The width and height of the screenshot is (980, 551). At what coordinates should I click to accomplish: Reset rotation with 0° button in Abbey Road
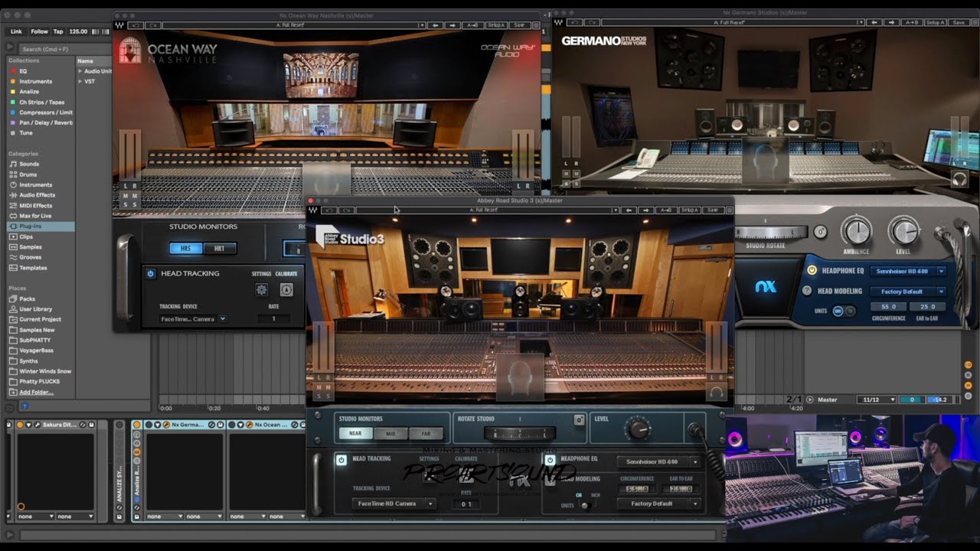coord(580,419)
